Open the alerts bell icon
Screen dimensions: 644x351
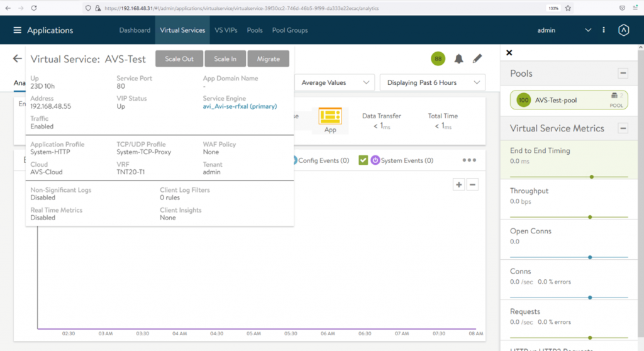click(458, 59)
